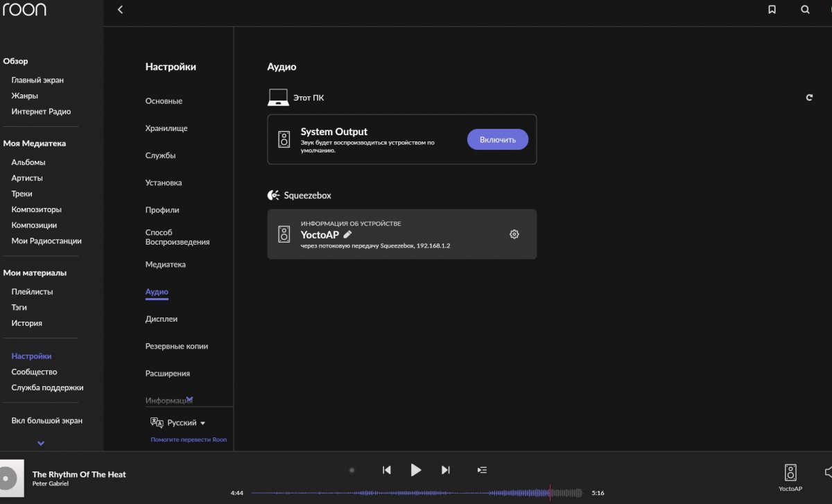This screenshot has width=832, height=504.
Task: Click the track duration '5:16'
Action: click(598, 493)
